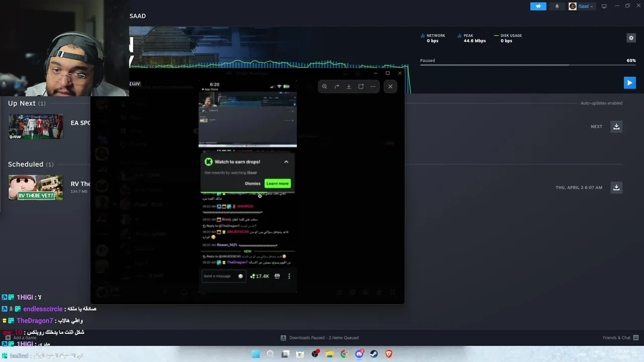Click THU, APRIL 2 6:07 AM schedule time

(x=579, y=188)
